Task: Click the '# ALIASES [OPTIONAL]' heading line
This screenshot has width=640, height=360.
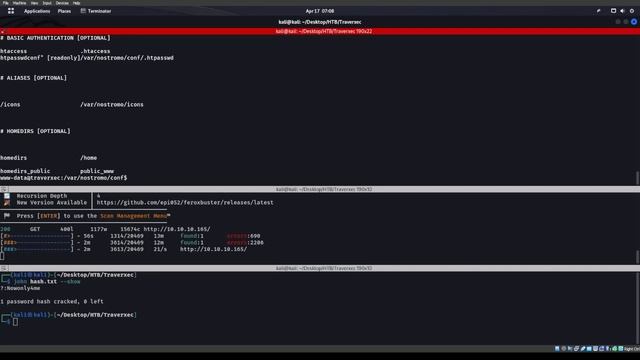Action: point(33,78)
